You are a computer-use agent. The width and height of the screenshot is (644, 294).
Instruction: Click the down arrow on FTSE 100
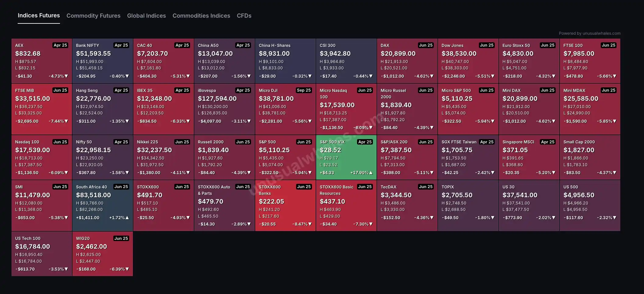pos(614,76)
